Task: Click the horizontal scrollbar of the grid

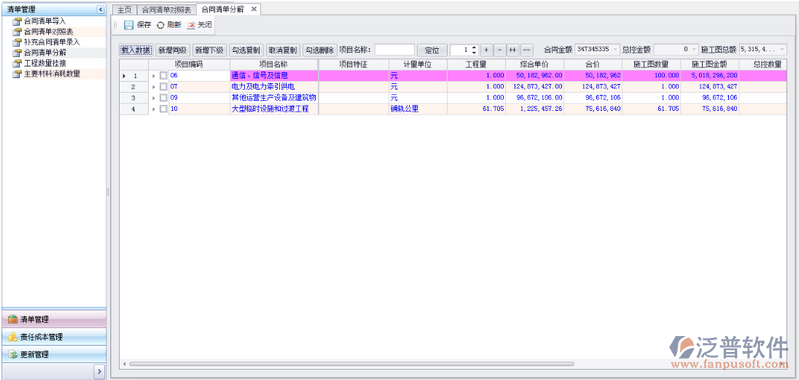Action: click(x=352, y=364)
